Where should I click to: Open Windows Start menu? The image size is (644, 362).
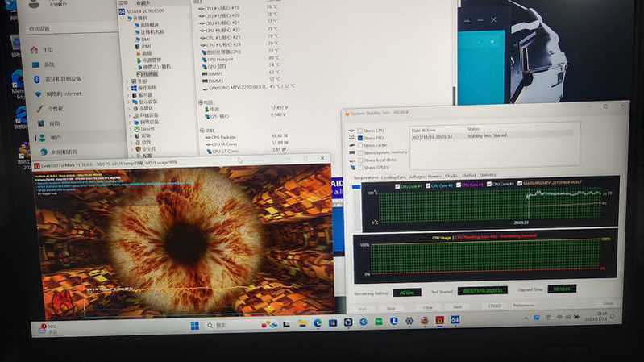point(195,326)
